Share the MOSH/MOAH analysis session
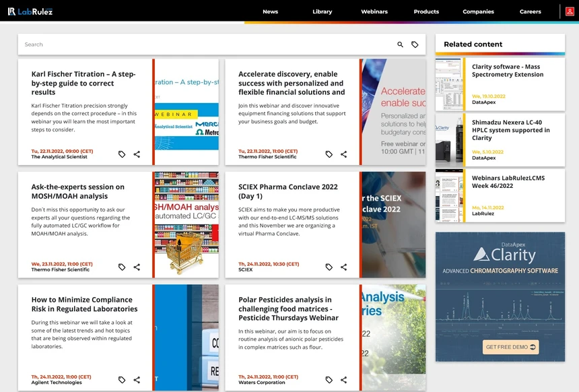The height and width of the screenshot is (392, 579). click(137, 267)
